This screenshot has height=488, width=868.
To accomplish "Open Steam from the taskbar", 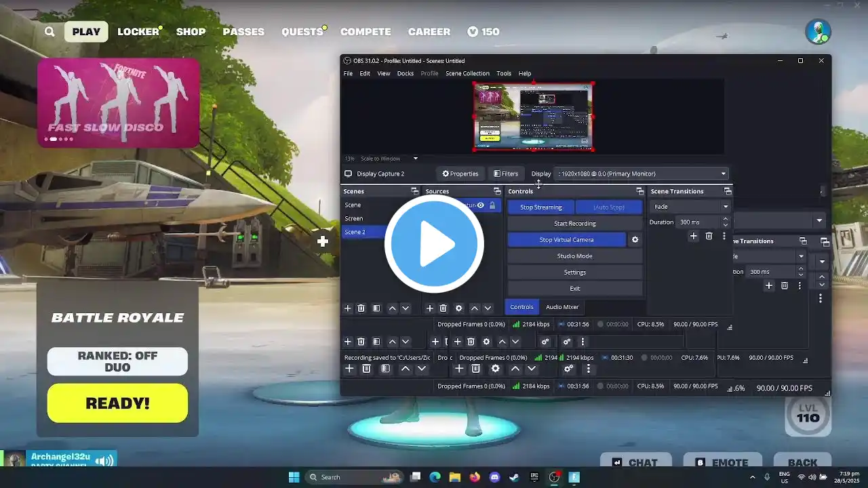I will pos(514,477).
